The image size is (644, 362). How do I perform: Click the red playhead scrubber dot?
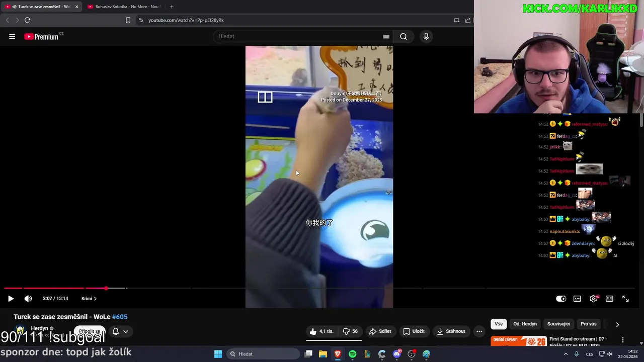pyautogui.click(x=106, y=288)
